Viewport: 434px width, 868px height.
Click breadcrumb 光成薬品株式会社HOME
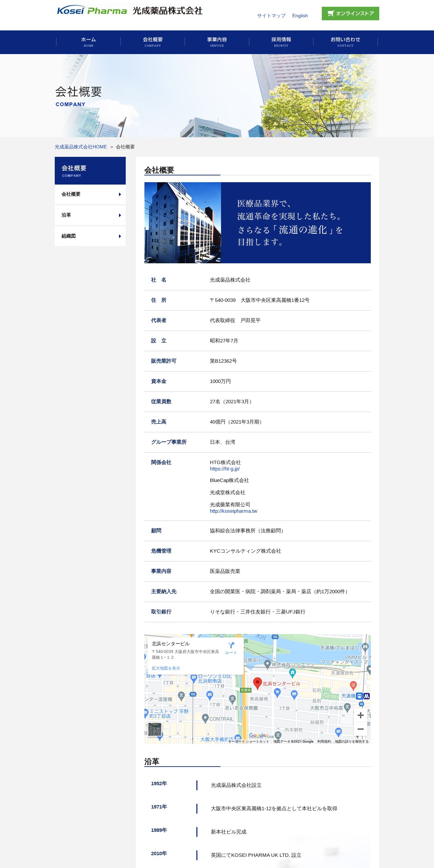81,147
